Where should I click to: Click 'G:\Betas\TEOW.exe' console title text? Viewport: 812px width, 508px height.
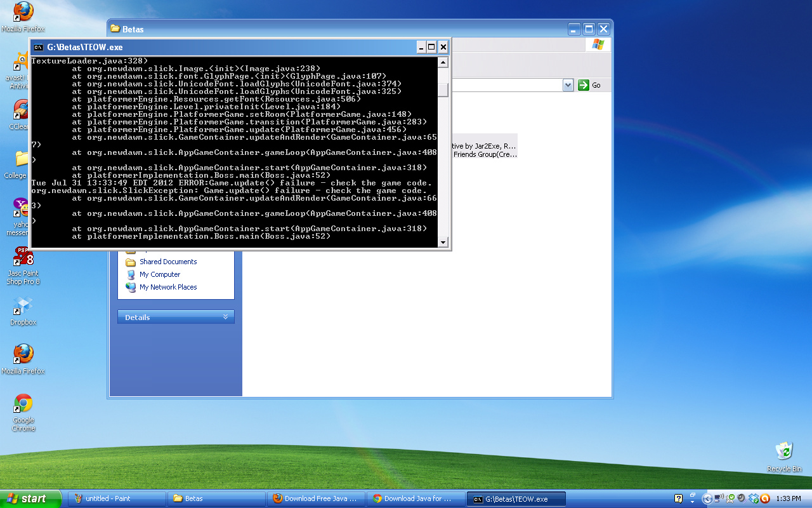pos(85,47)
